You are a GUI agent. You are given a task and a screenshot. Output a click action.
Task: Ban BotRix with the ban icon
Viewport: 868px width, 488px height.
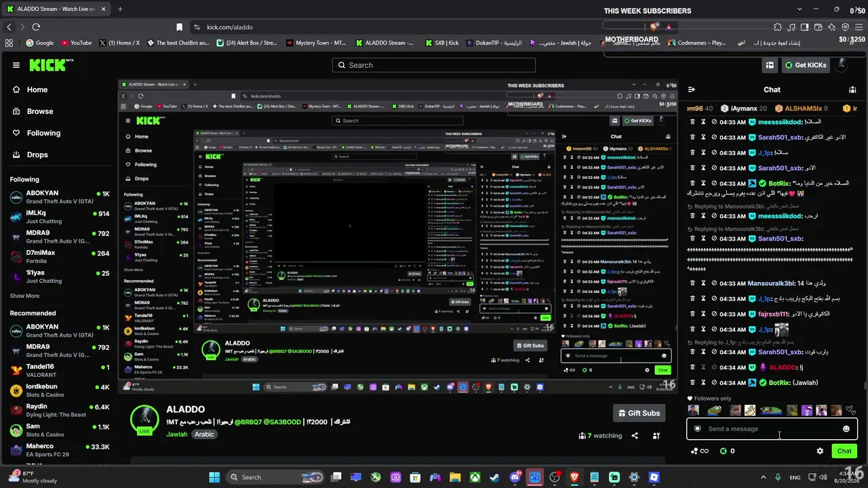tap(713, 184)
